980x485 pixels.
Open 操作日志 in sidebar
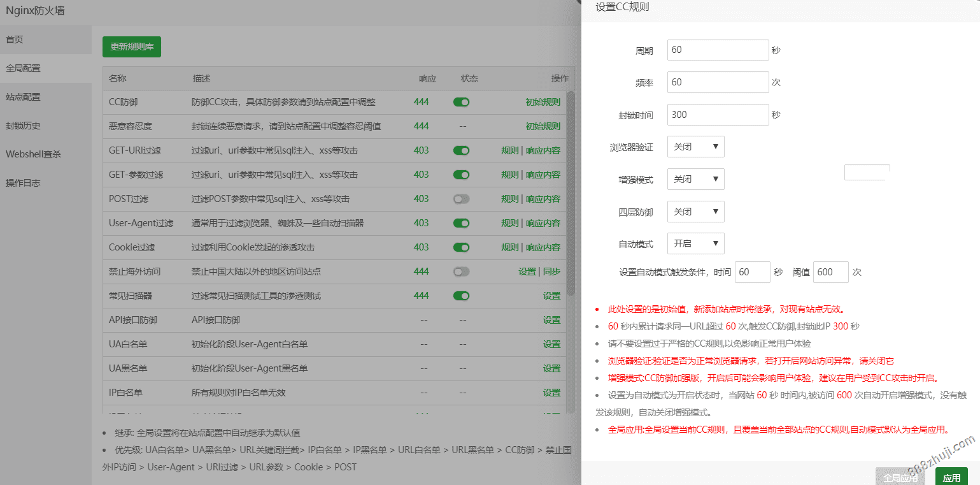pos(46,183)
